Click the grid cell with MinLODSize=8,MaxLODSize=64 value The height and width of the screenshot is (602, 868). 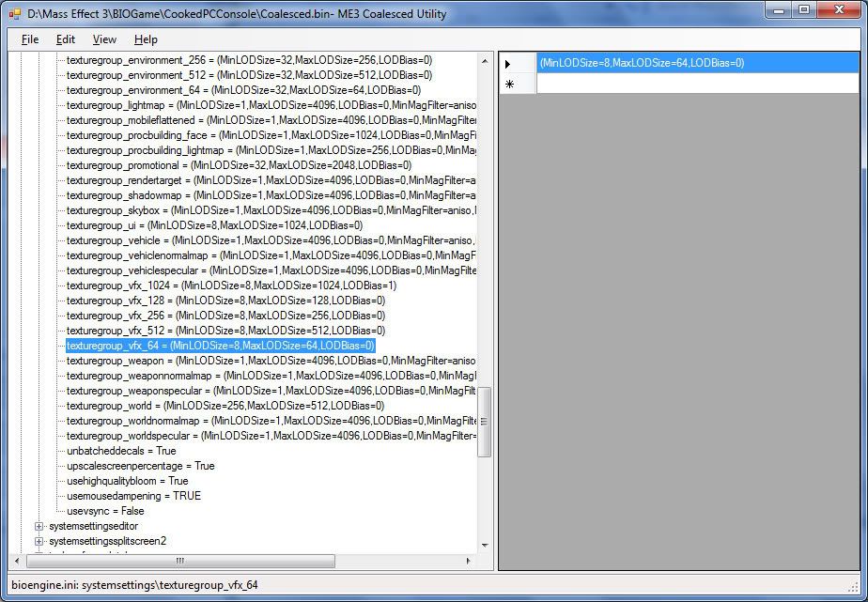pyautogui.click(x=697, y=64)
